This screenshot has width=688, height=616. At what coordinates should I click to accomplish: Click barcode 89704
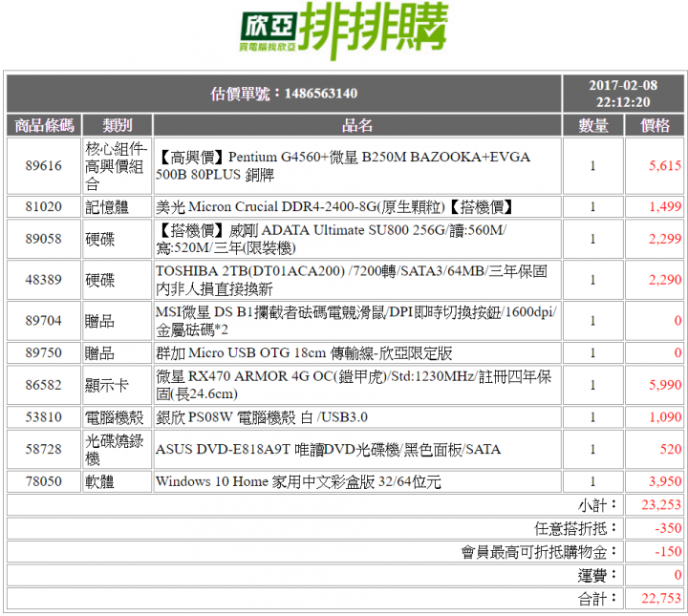click(x=43, y=321)
